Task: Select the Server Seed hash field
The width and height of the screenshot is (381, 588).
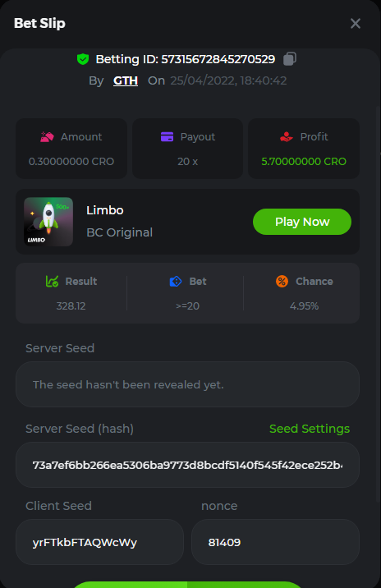Action: pos(187,465)
